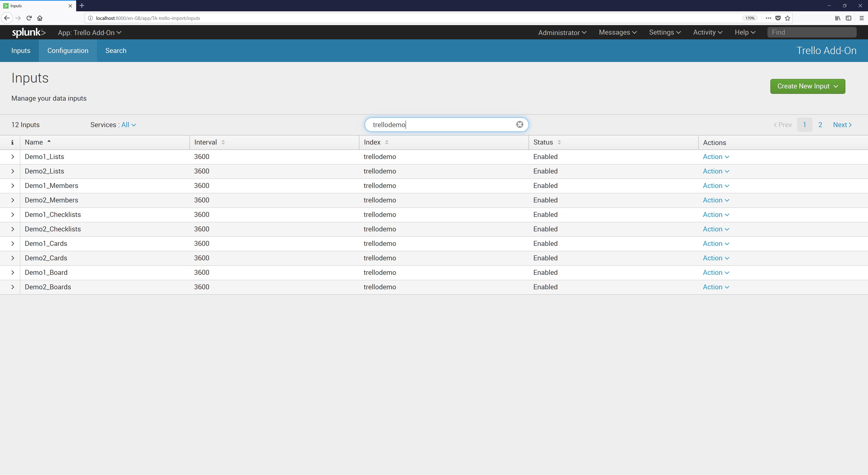
Task: Open Action dropdown for Demo2_Boards
Action: click(x=716, y=287)
